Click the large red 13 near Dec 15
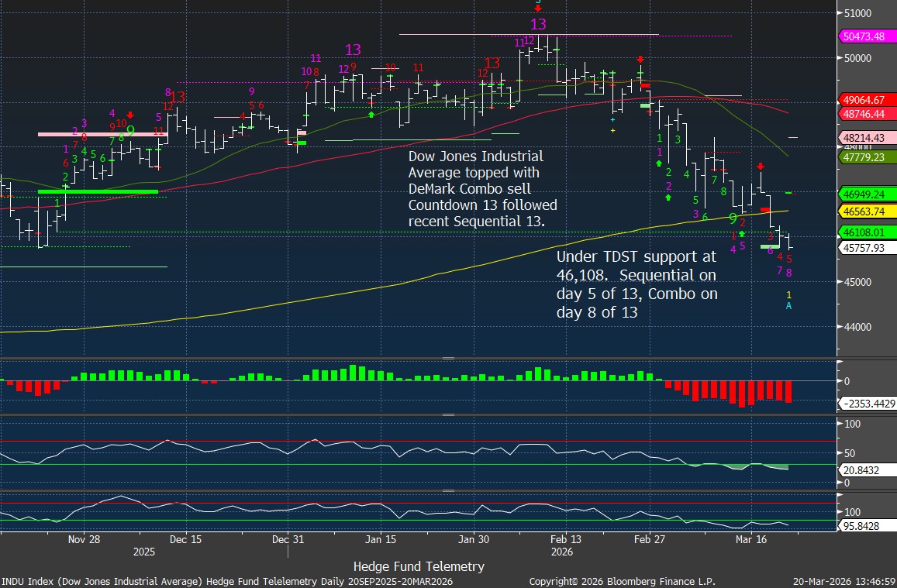This screenshot has width=897, height=588. click(x=178, y=98)
